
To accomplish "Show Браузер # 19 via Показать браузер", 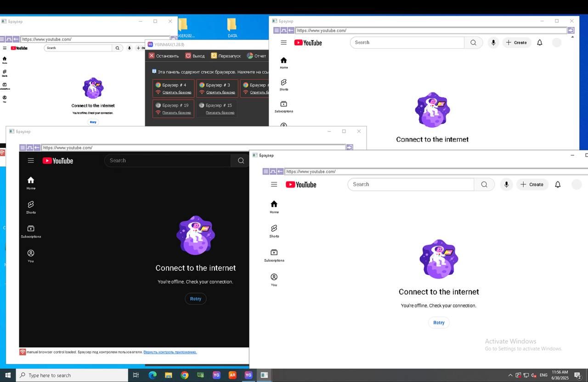I will pos(176,113).
